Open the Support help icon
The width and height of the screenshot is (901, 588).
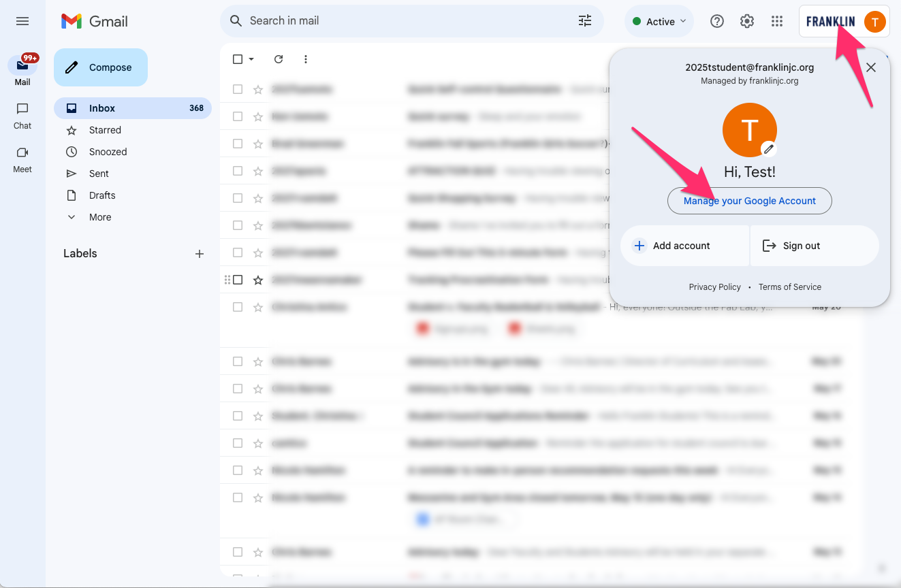(716, 21)
